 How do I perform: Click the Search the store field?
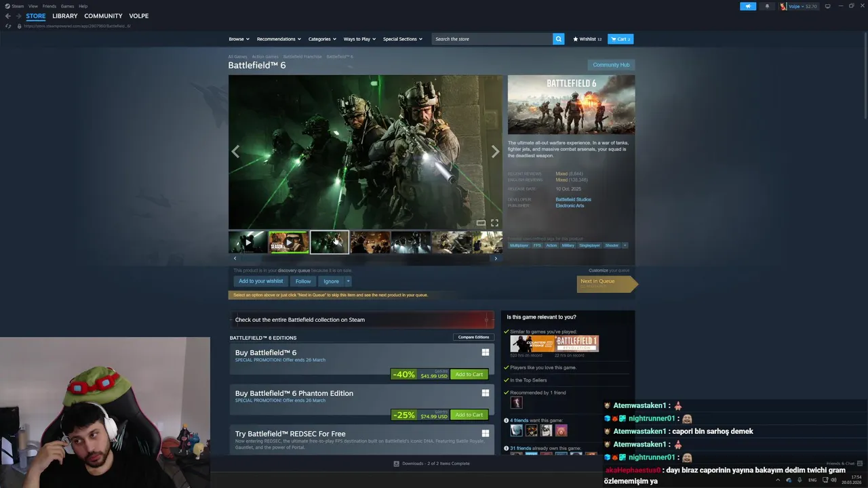coord(492,39)
